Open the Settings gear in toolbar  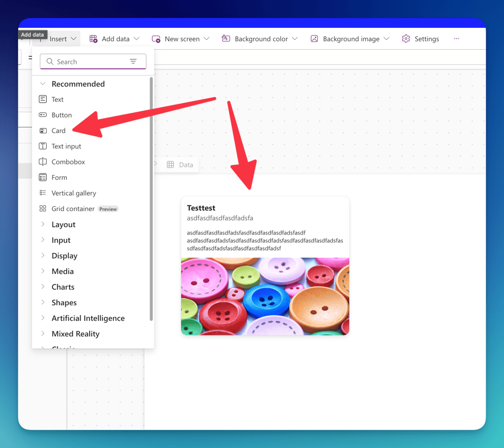pyautogui.click(x=406, y=39)
